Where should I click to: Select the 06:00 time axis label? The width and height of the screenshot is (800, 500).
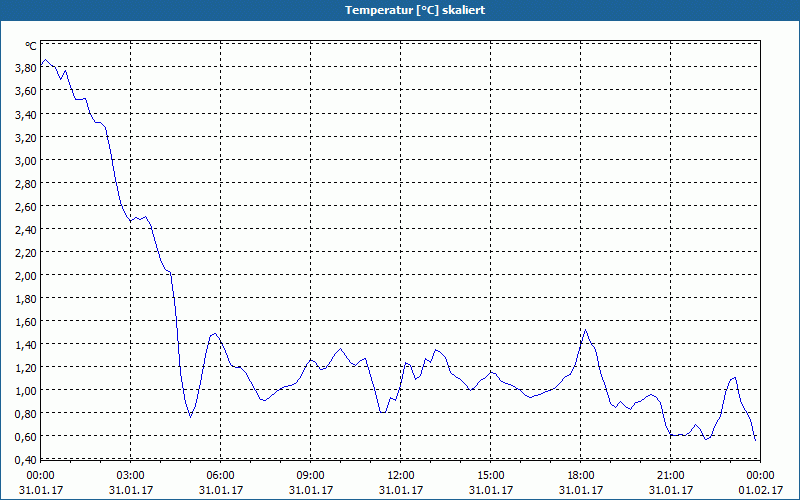221,475
